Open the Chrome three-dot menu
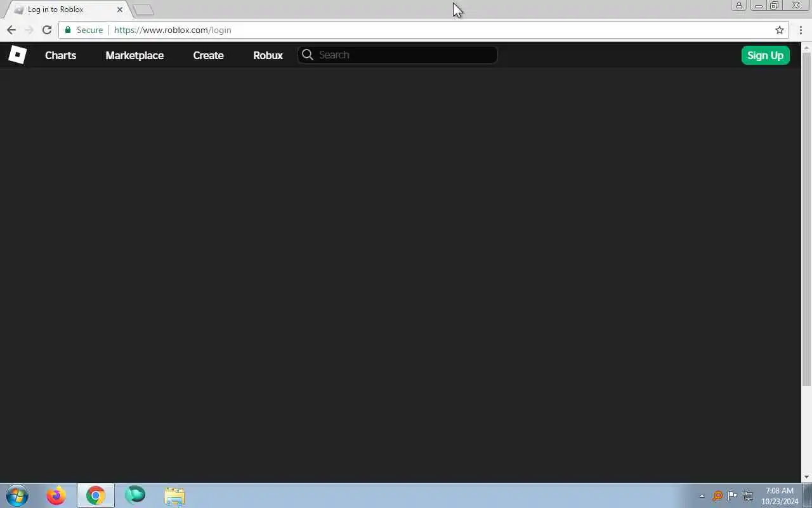The width and height of the screenshot is (812, 508). tap(801, 30)
